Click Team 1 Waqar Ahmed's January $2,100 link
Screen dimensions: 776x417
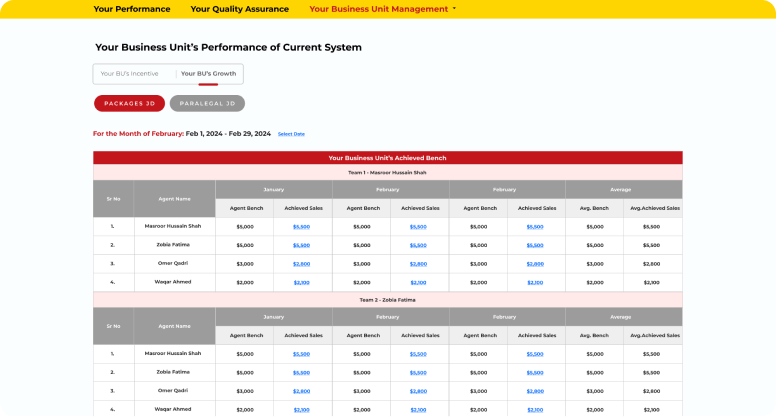[302, 283]
